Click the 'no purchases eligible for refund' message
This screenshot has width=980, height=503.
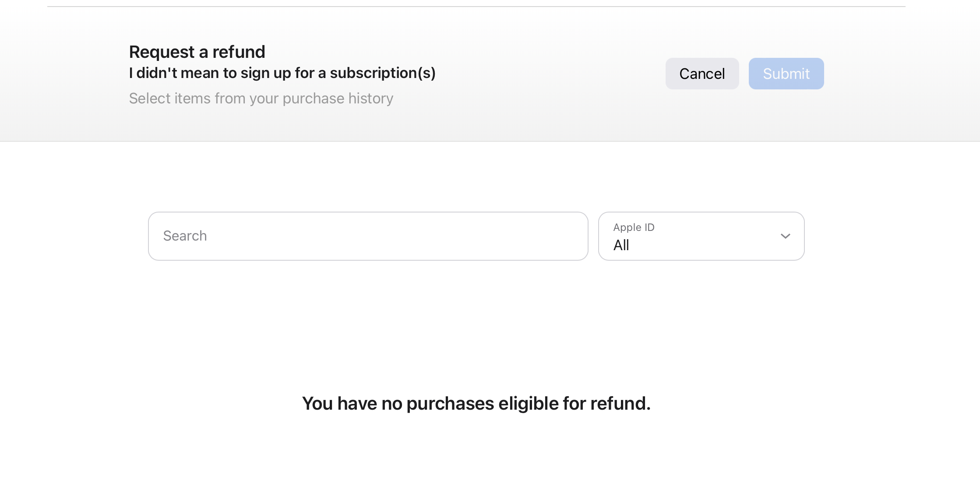click(476, 403)
